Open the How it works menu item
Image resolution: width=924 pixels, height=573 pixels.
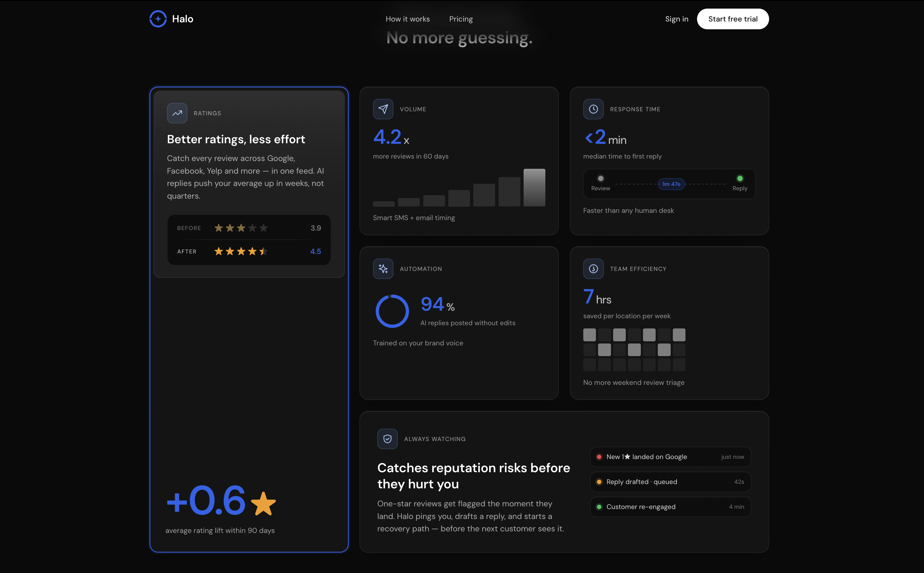tap(408, 19)
